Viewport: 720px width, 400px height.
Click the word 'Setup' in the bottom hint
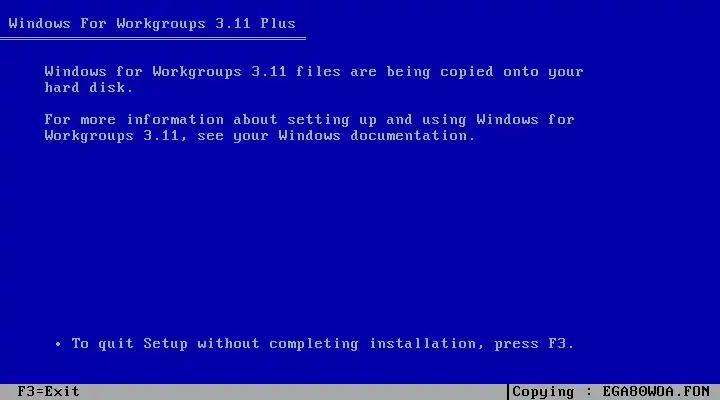click(165, 344)
